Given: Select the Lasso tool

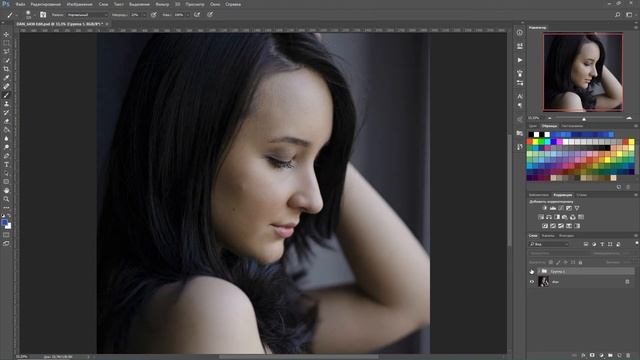Looking at the screenshot, I should tap(6, 51).
